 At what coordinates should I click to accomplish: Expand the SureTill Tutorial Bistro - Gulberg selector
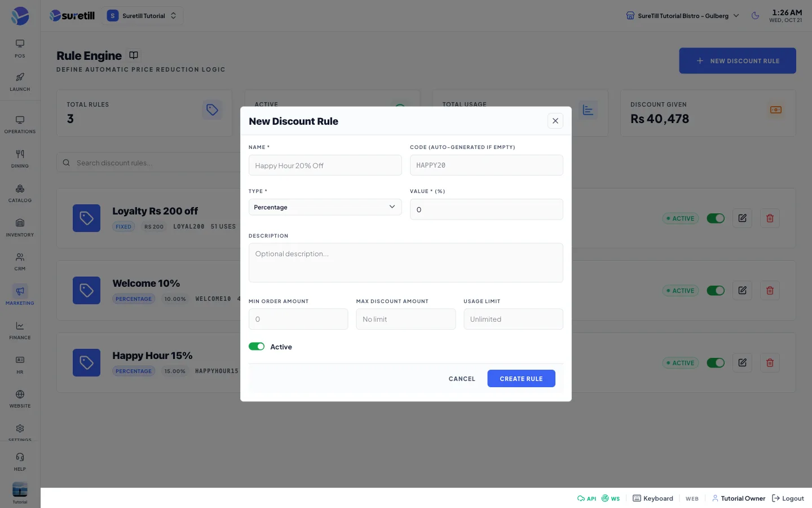tap(682, 16)
